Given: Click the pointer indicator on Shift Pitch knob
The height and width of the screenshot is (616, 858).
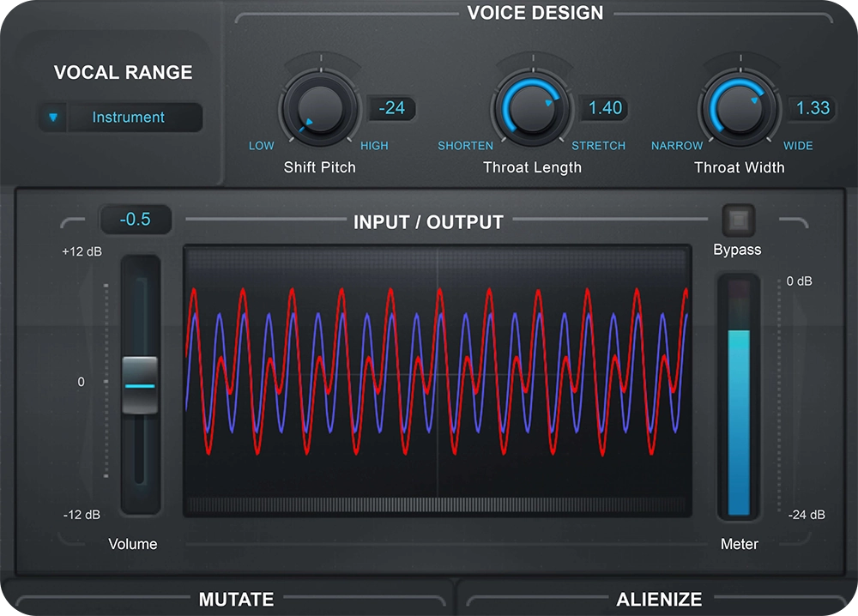Looking at the screenshot, I should click(309, 120).
